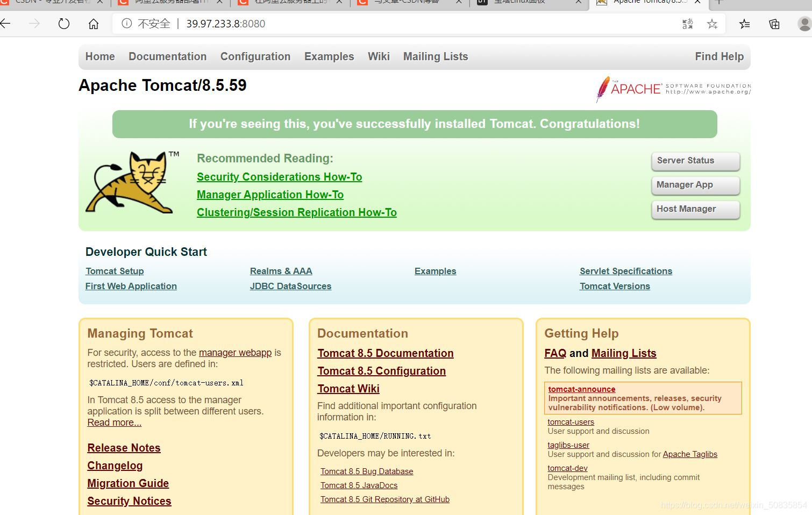Open the translate page icon in address bar
812x515 pixels.
pyautogui.click(x=688, y=24)
